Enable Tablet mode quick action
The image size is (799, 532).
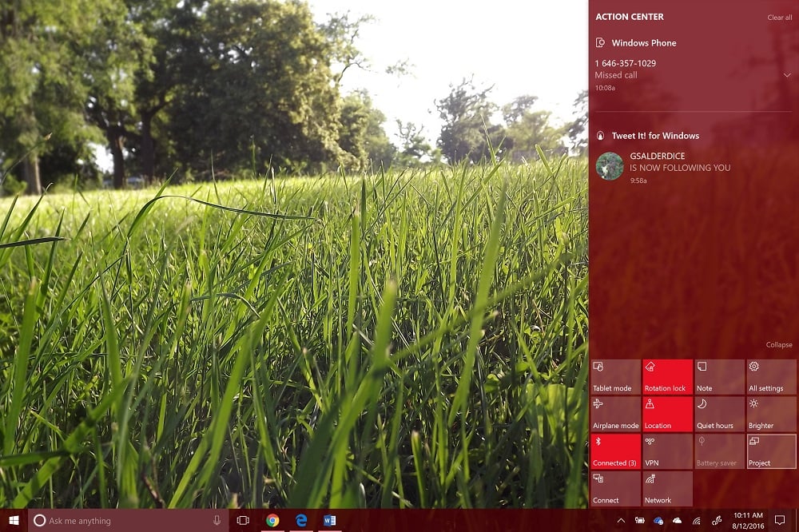pos(614,375)
